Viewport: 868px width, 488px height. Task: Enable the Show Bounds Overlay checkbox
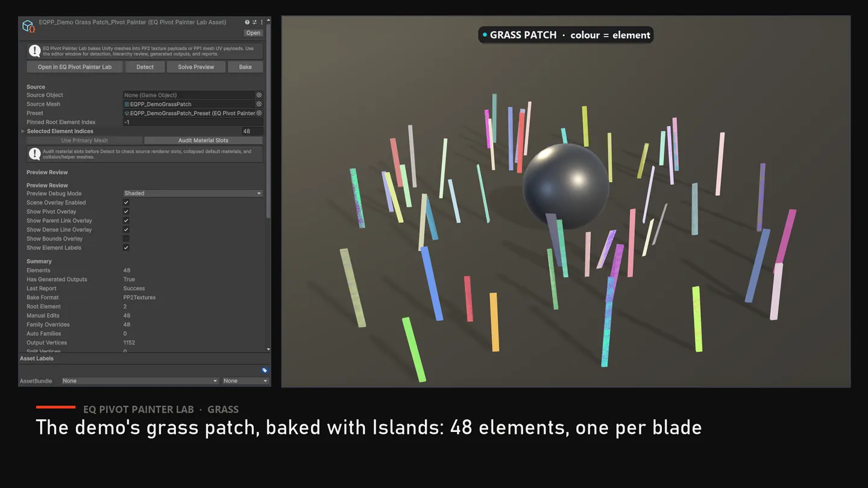tap(126, 239)
